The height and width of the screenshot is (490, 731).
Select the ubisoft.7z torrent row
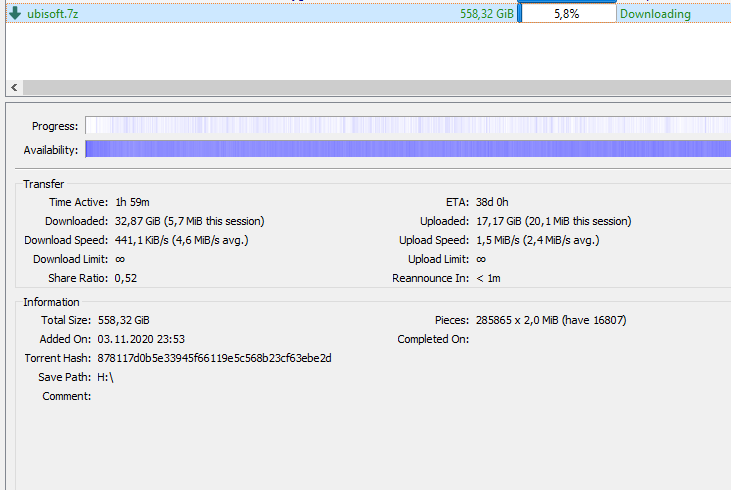250,14
